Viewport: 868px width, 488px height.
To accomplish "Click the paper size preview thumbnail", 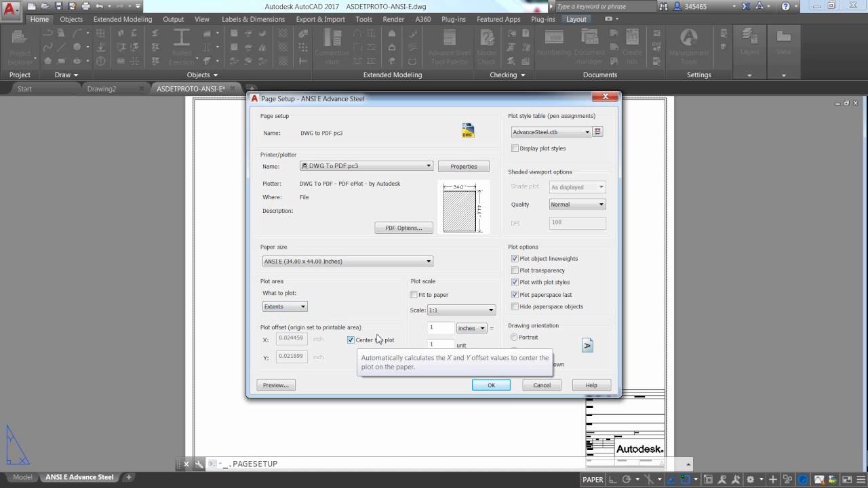I will 463,208.
